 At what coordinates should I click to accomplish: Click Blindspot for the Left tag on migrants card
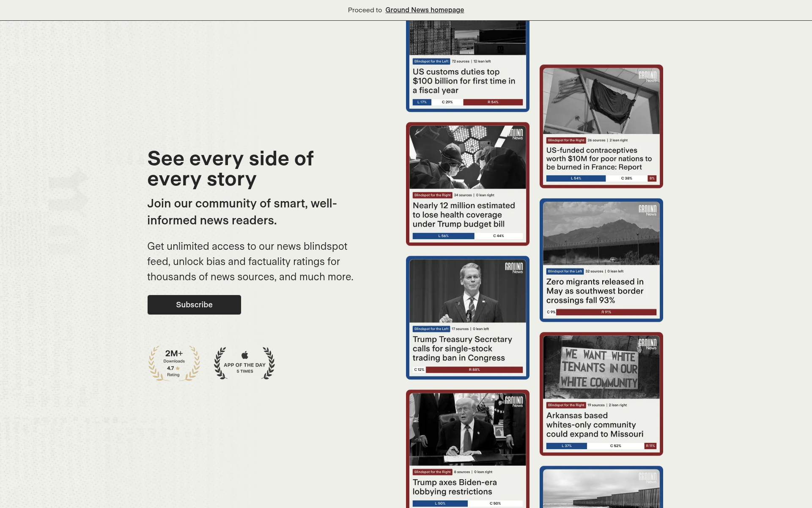click(x=565, y=271)
